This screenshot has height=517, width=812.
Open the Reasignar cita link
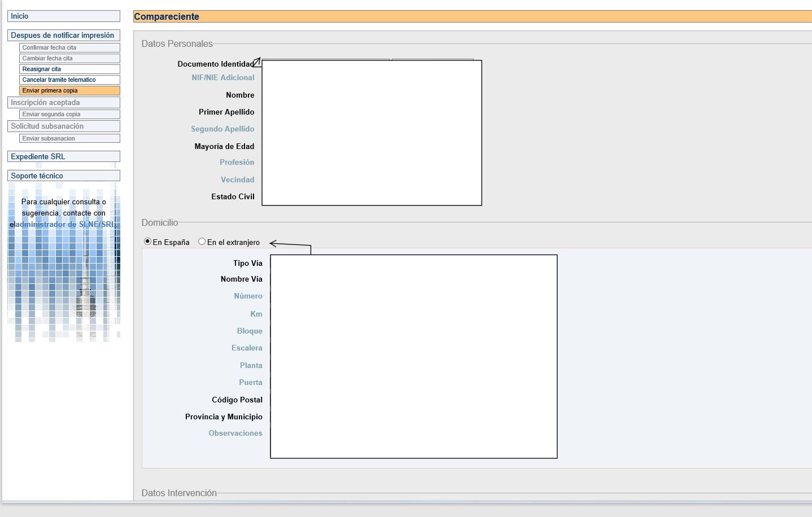(x=69, y=69)
